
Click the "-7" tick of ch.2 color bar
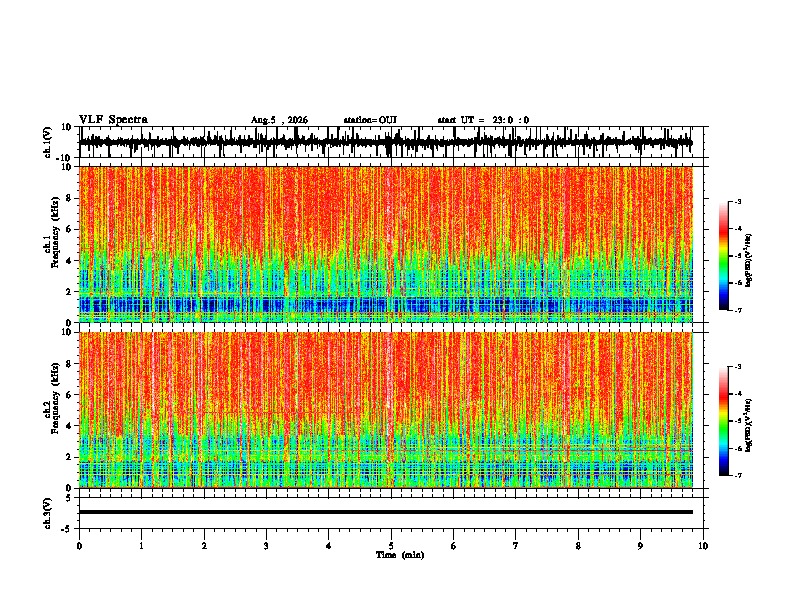(737, 475)
